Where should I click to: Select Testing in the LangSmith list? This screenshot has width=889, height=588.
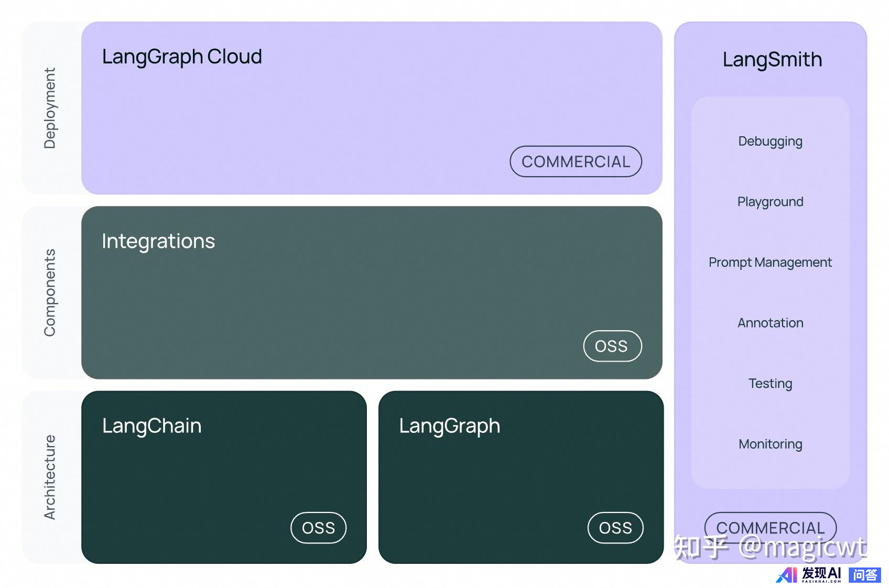(x=770, y=384)
